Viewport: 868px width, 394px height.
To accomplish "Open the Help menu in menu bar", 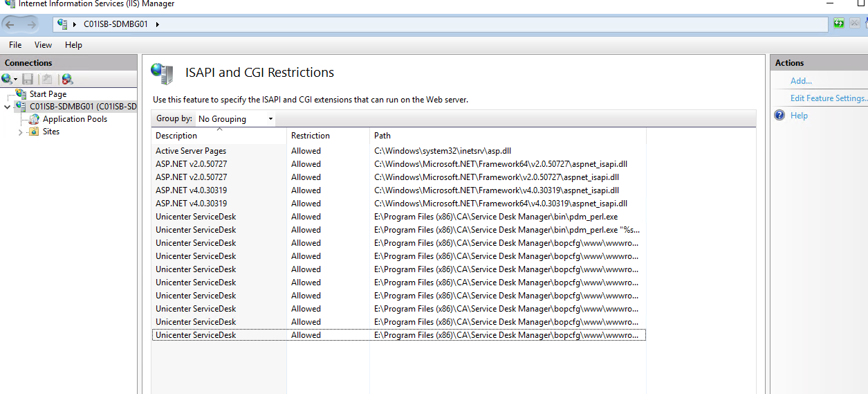I will pos(73,44).
